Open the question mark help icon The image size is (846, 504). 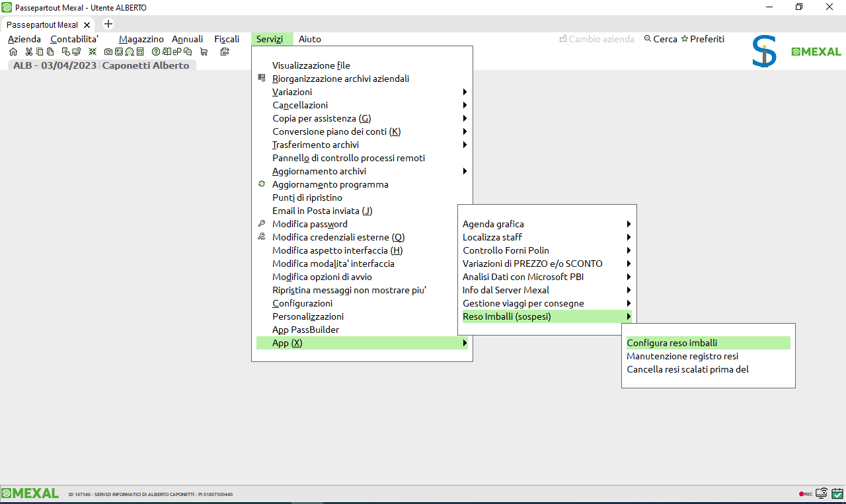(156, 52)
